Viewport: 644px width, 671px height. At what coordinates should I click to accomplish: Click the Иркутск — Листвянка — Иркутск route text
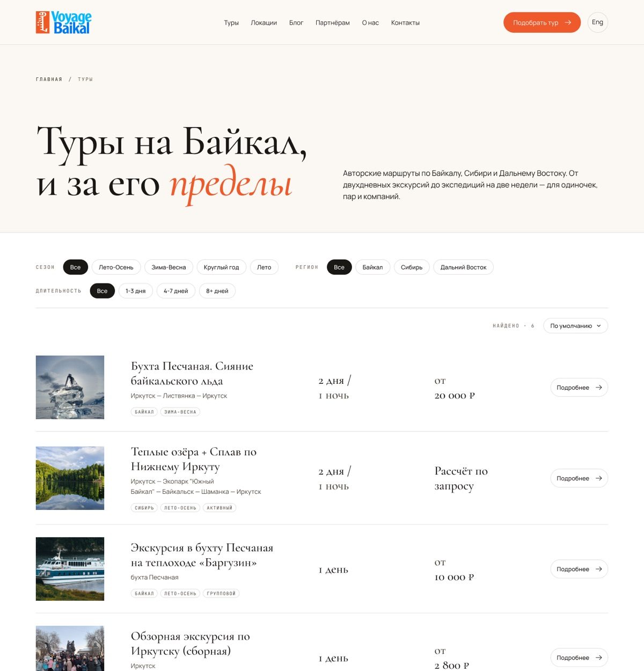[179, 396]
